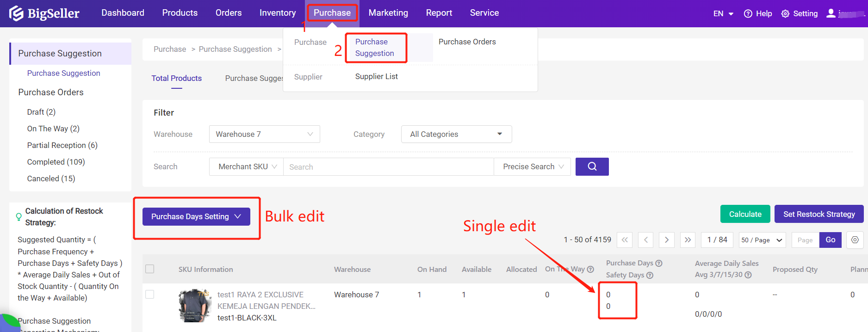The image size is (868, 332).
Task: Go to the previous page
Action: [x=645, y=240]
